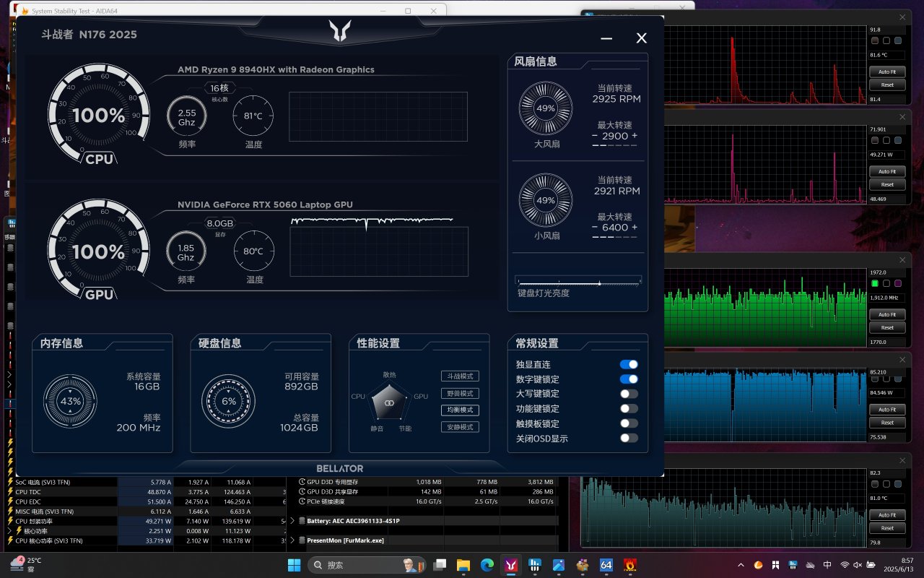Click the Windows Start button
The width and height of the screenshot is (924, 578).
295,565
